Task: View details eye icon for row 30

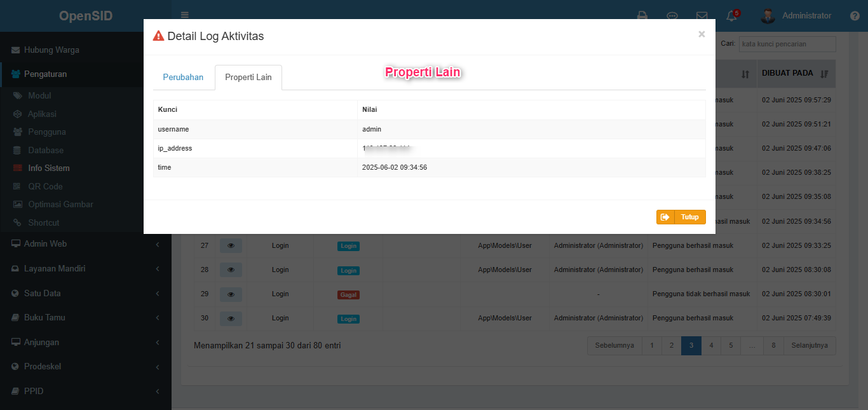Action: pos(231,318)
